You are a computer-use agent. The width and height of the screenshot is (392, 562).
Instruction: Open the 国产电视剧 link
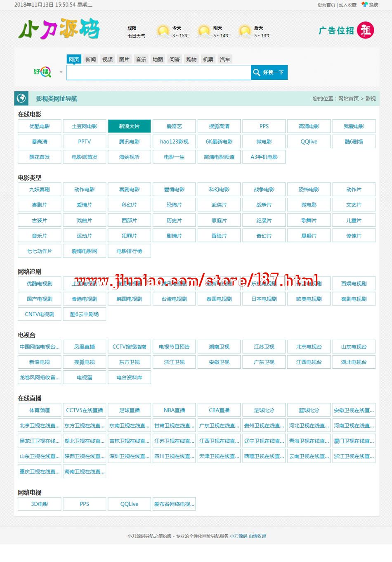click(40, 299)
